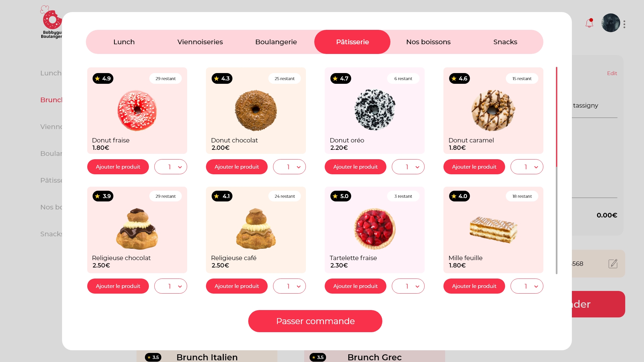Click the 4.9 star rating badge
The width and height of the screenshot is (644, 362).
click(103, 78)
